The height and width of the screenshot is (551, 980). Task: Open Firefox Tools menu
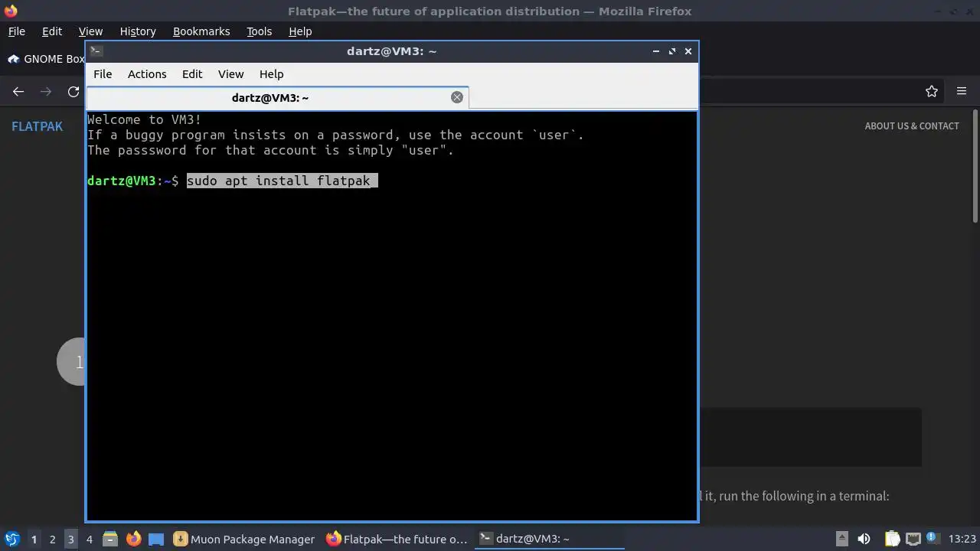click(259, 31)
